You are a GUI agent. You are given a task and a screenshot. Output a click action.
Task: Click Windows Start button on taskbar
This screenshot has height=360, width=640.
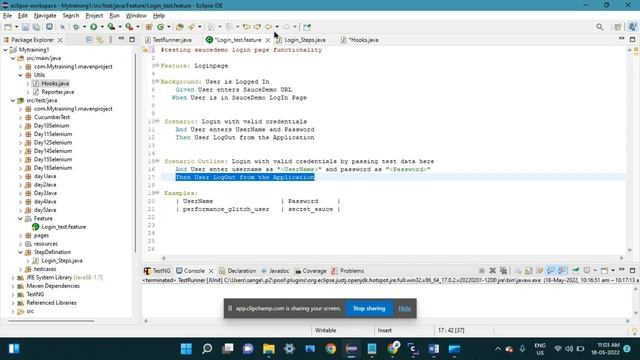coord(186,349)
